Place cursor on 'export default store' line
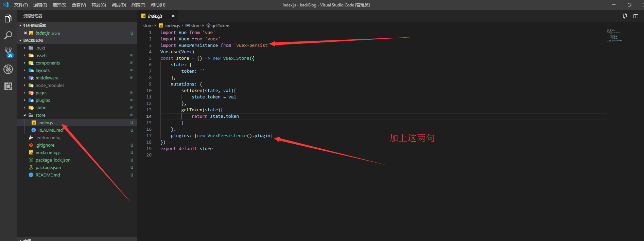 click(187, 149)
